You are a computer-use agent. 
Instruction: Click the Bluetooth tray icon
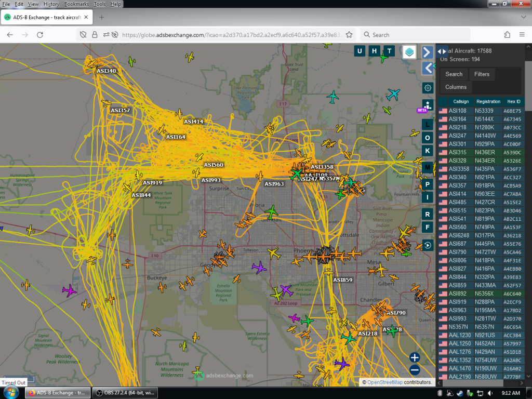click(440, 393)
